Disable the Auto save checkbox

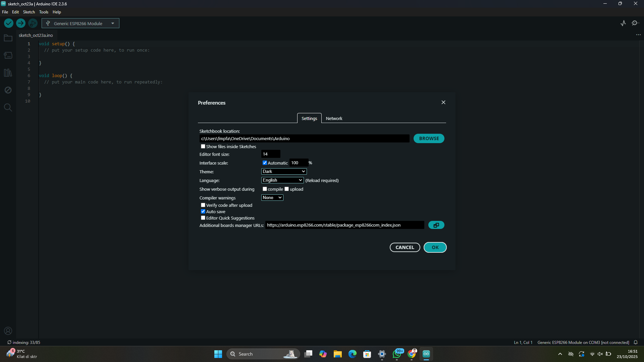click(x=203, y=212)
